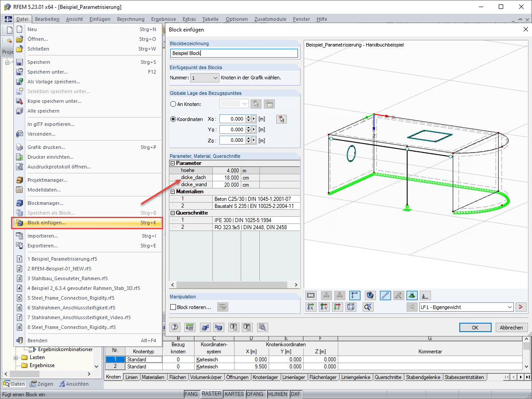Set preview to view in Z direction
The image size is (532, 399).
[338, 307]
